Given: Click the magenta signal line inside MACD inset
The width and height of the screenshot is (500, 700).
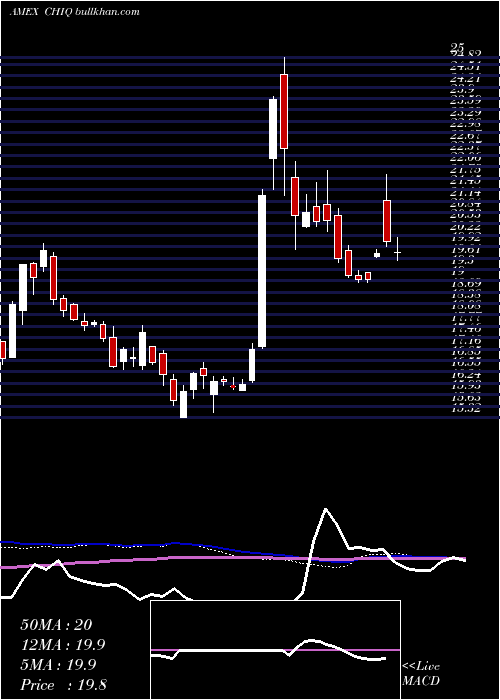Looking at the screenshot, I should [x=275, y=650].
